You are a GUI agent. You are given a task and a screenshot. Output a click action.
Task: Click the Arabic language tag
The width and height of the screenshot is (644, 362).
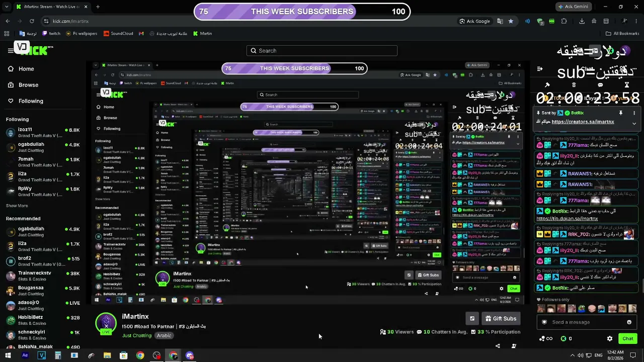164,335
